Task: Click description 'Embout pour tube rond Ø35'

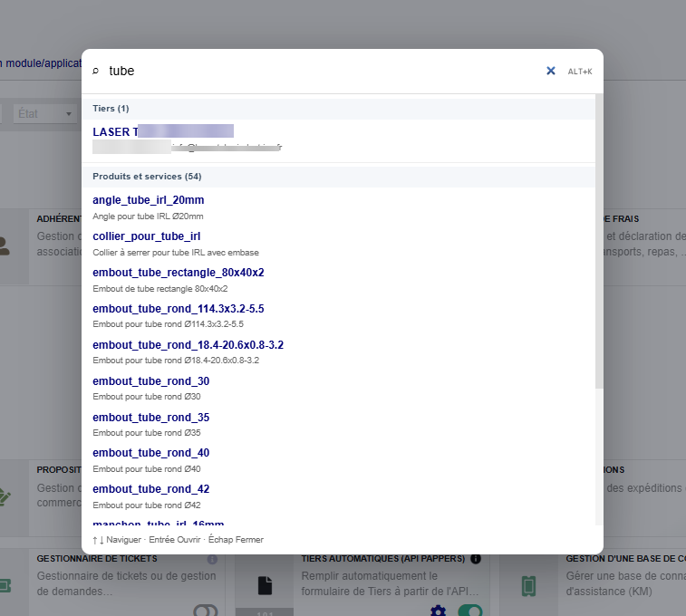Action: tap(147, 433)
